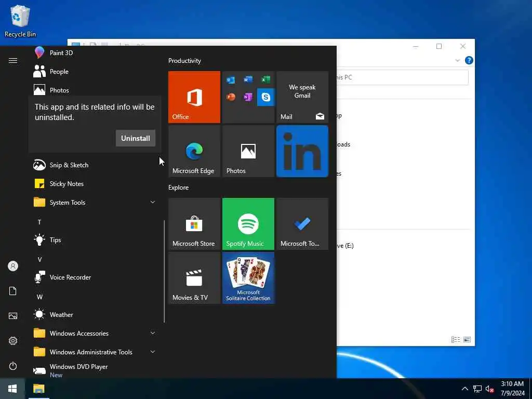Open the user account menu
This screenshot has width=532, height=399.
click(13, 266)
